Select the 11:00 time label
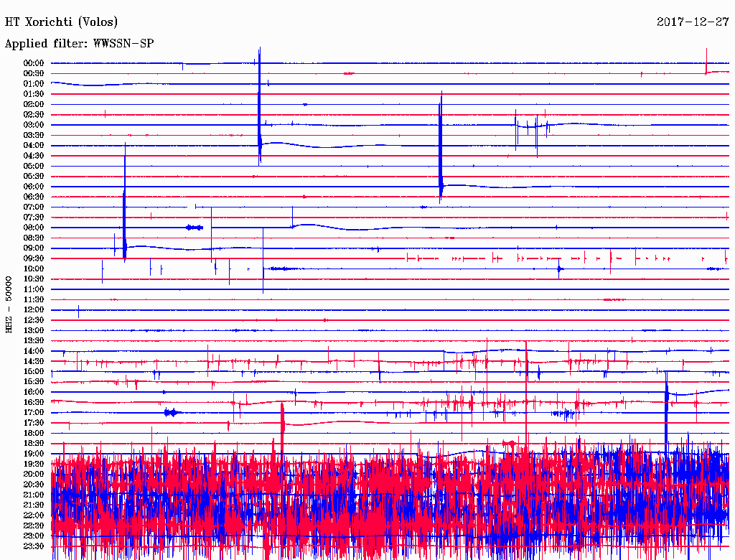 coord(34,289)
